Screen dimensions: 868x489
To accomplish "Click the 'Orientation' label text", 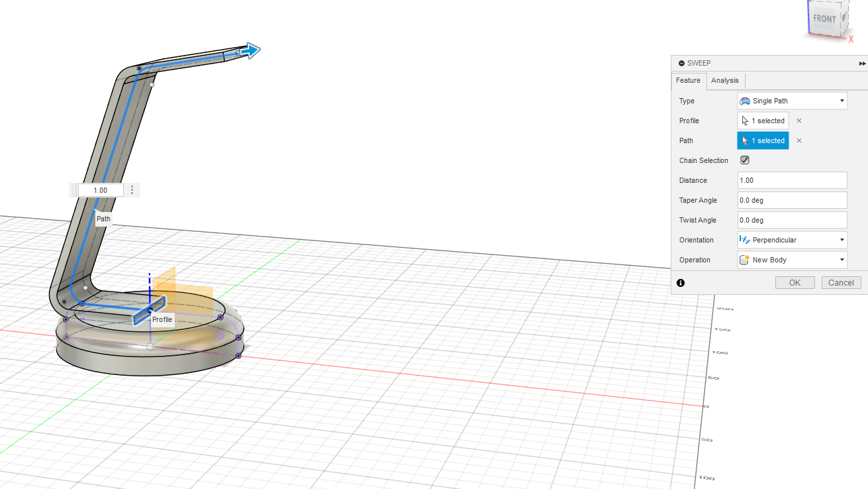I will (697, 240).
